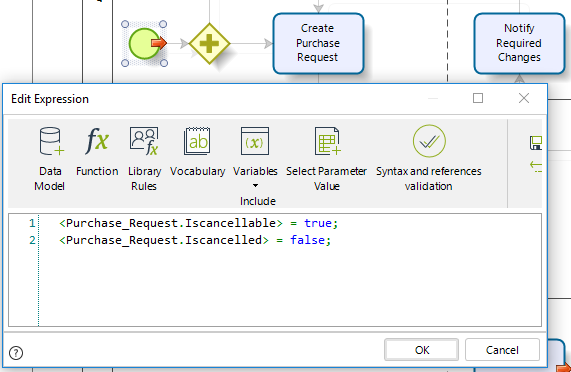Cancel the Edit Expression dialog
571x372 pixels.
pyautogui.click(x=502, y=350)
